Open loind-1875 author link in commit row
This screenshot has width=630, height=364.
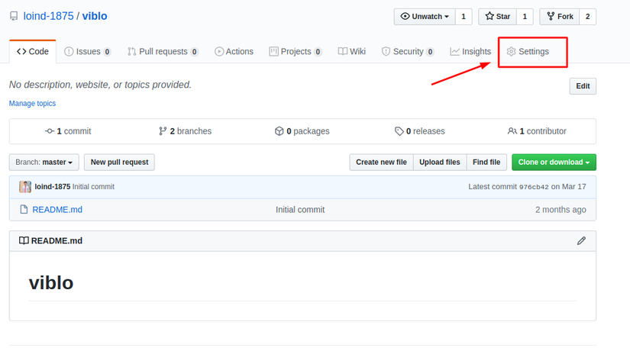click(53, 187)
